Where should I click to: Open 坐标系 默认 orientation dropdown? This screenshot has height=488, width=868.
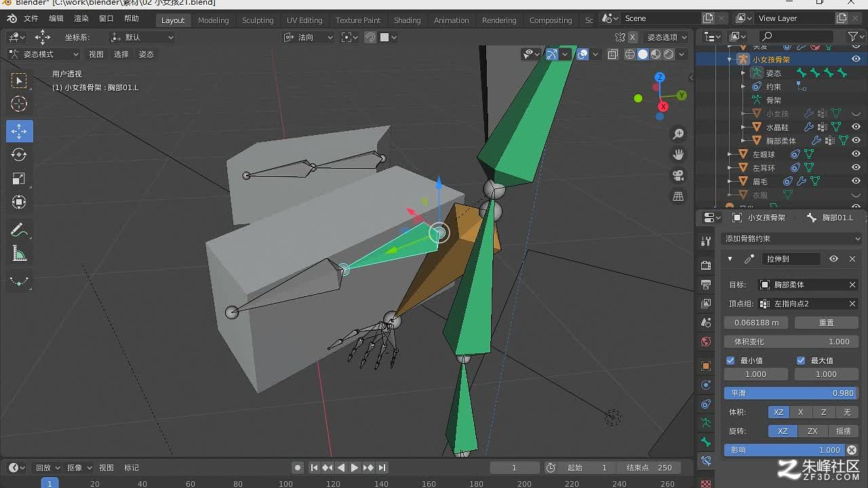(142, 37)
